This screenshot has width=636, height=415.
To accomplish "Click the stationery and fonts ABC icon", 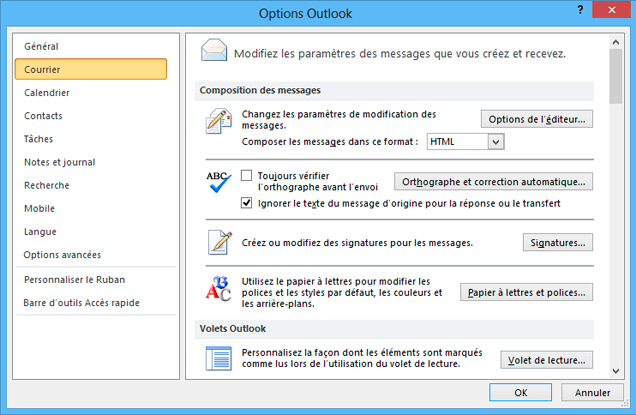I will 218,291.
